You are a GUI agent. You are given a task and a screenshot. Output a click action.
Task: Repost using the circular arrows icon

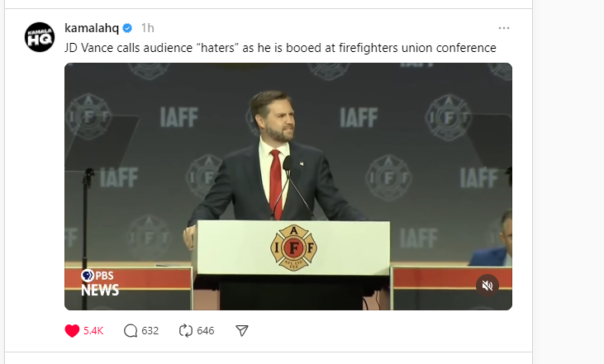coord(186,330)
